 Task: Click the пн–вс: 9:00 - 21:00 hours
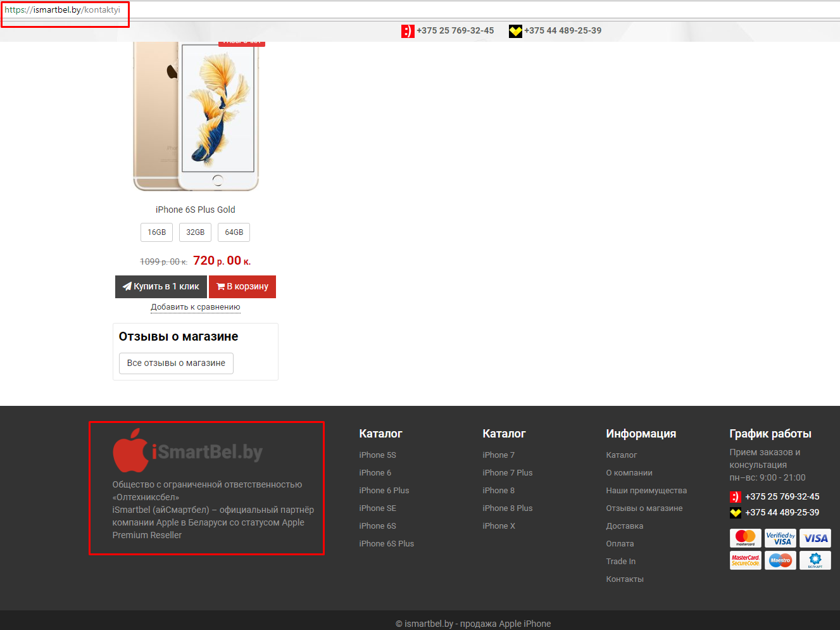point(767,478)
